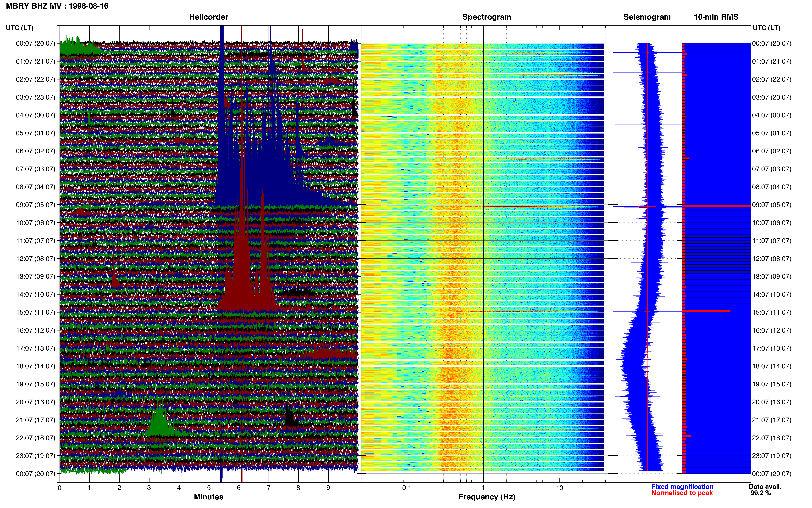
Task: Click the "Seismogram" panel heading
Action: 647,17
